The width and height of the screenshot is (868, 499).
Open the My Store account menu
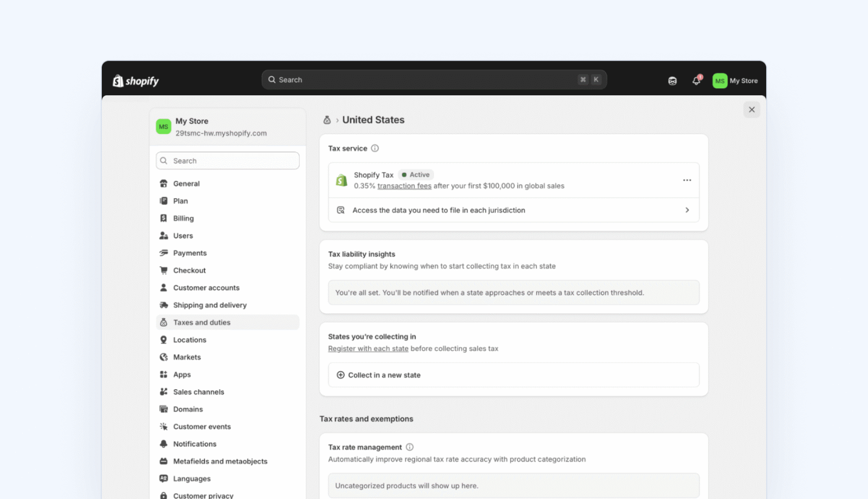click(x=735, y=81)
